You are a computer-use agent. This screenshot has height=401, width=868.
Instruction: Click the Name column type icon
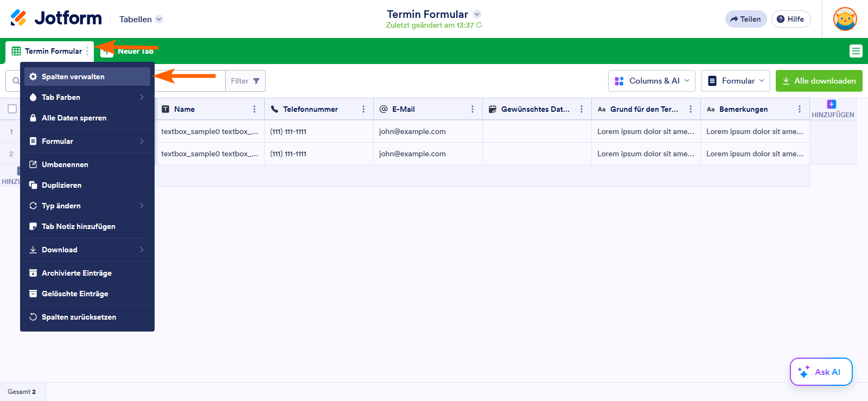(x=165, y=109)
